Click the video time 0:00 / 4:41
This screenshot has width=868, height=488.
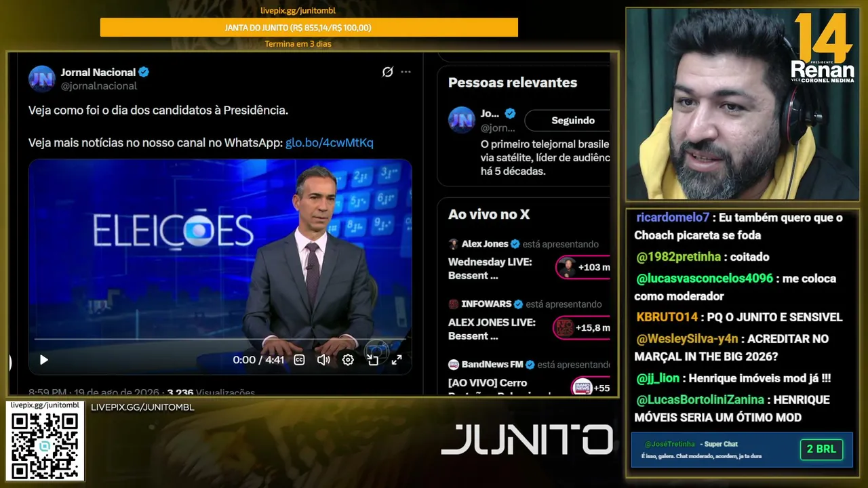click(x=258, y=360)
